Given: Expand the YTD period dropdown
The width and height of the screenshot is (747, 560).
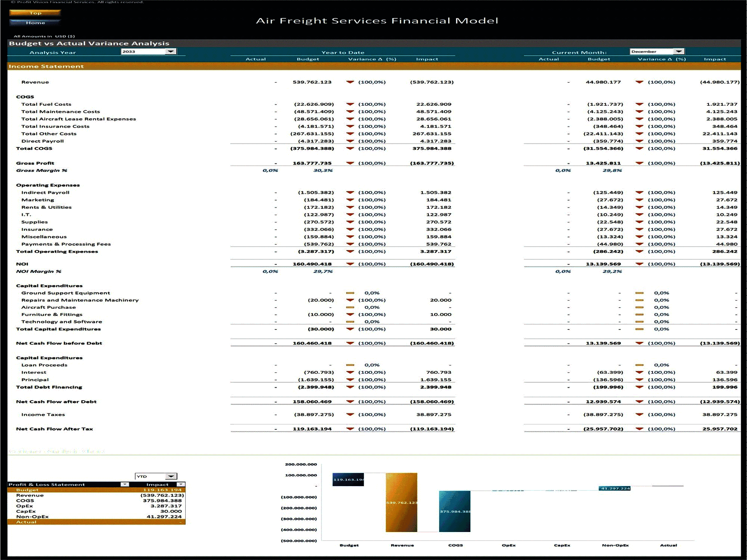Looking at the screenshot, I should (170, 476).
